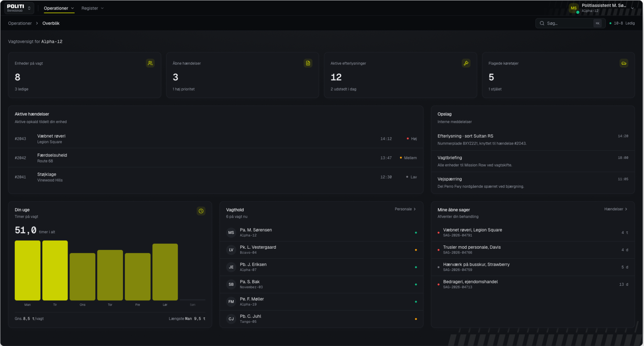Select incident #2043 Væbnet røveri
This screenshot has width=644, height=346.
216,139
